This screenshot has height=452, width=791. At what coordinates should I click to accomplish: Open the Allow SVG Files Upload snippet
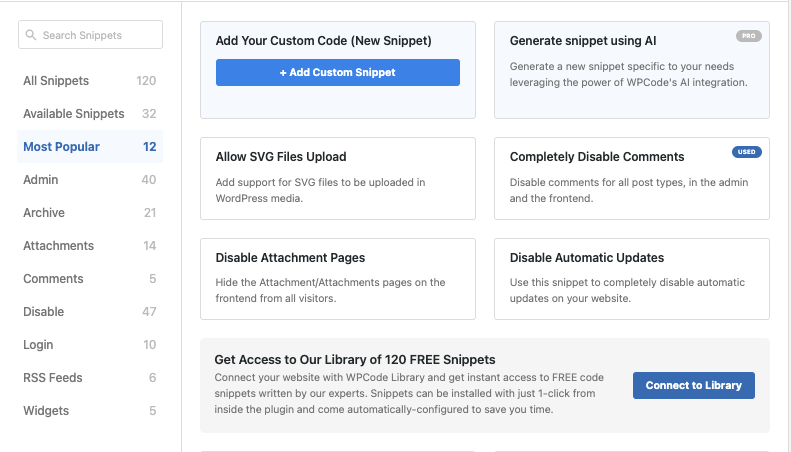pyautogui.click(x=338, y=179)
